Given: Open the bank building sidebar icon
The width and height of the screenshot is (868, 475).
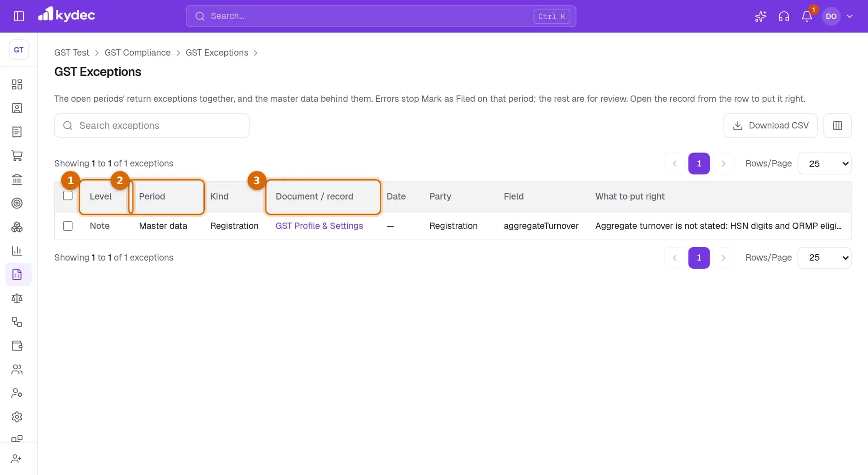Looking at the screenshot, I should pyautogui.click(x=17, y=180).
